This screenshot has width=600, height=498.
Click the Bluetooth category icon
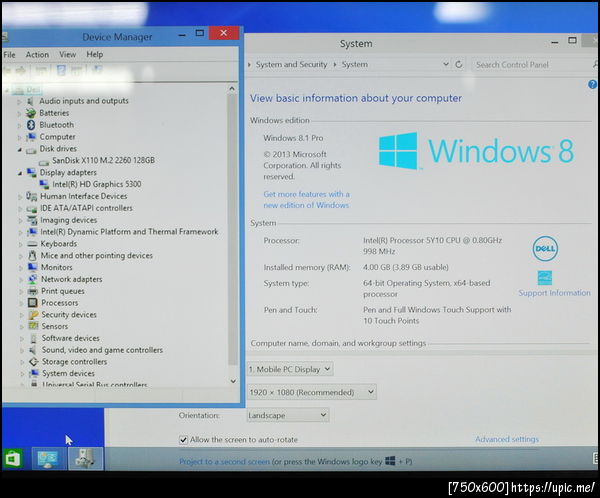coord(31,125)
